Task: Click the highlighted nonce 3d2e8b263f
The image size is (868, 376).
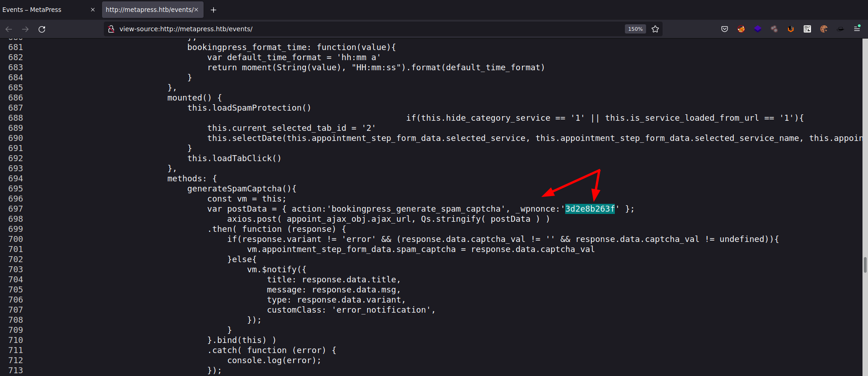Action: pos(590,209)
